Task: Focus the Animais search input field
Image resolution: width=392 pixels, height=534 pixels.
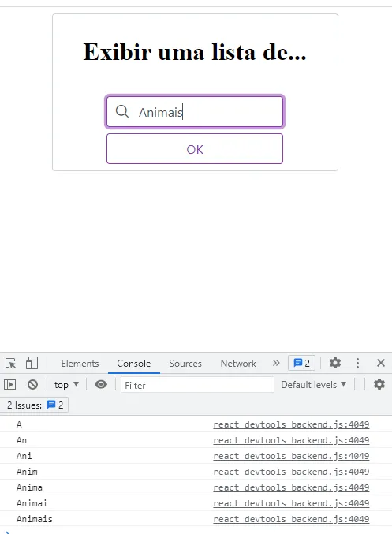Action: [195, 112]
